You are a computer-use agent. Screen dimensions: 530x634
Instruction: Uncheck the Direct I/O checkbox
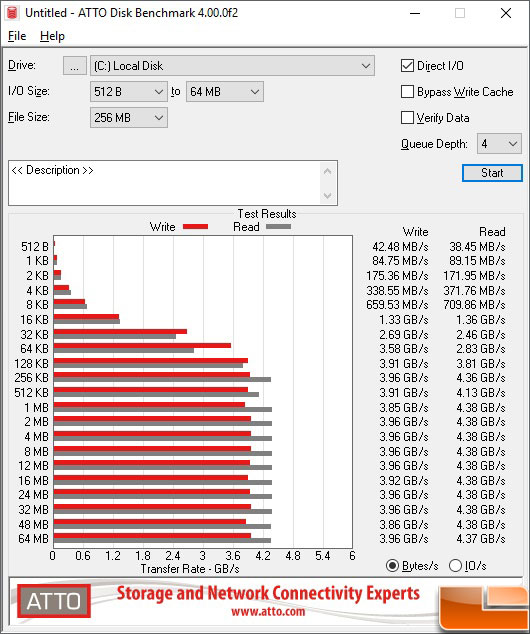pyautogui.click(x=407, y=66)
